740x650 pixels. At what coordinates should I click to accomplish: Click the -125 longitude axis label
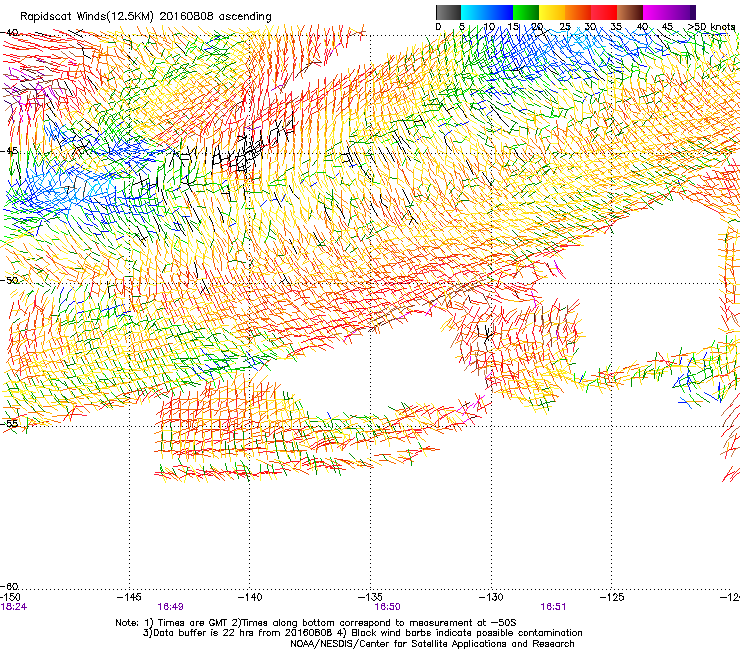[612, 597]
